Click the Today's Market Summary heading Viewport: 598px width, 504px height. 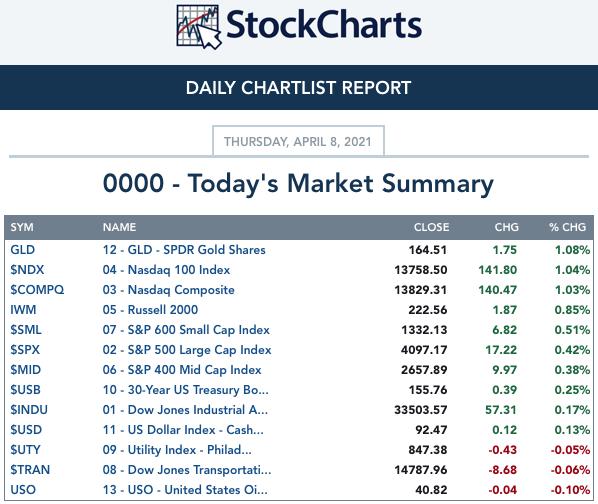298,184
